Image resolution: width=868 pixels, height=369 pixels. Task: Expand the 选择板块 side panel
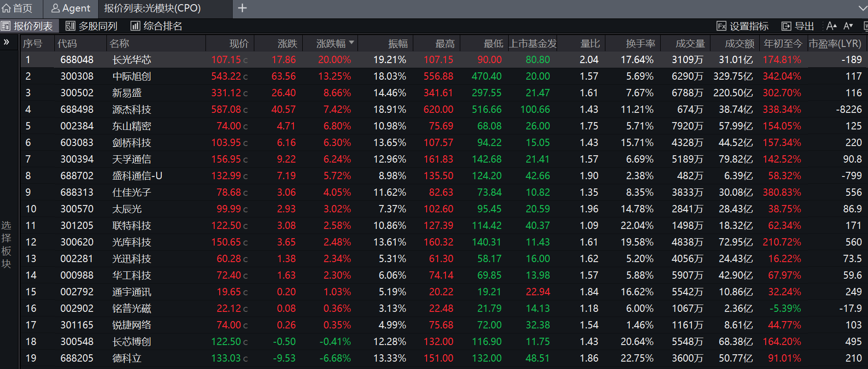[6, 42]
